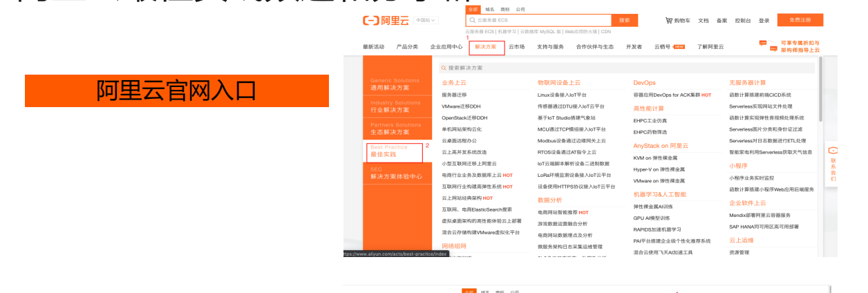Open the 支持与服务 menu
This screenshot has width=868, height=293.
tap(550, 47)
